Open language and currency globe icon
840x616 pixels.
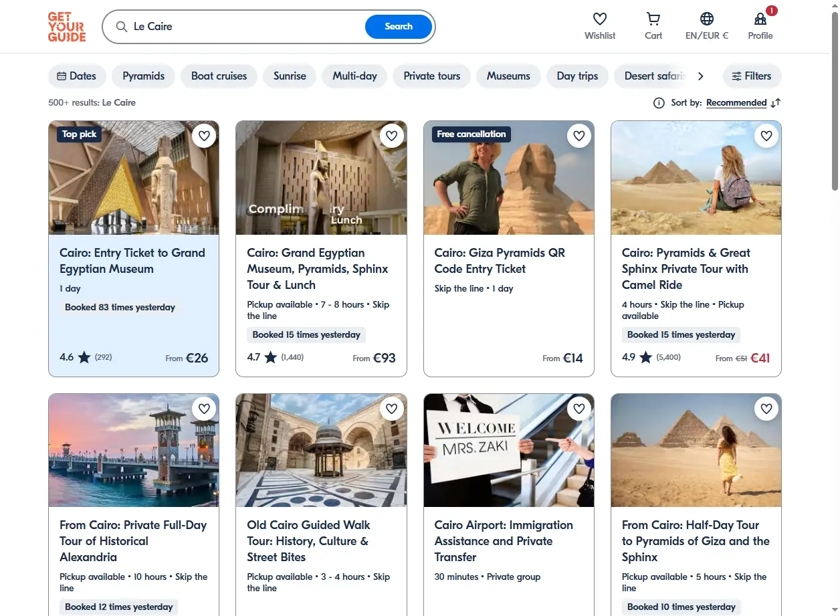pyautogui.click(x=707, y=19)
